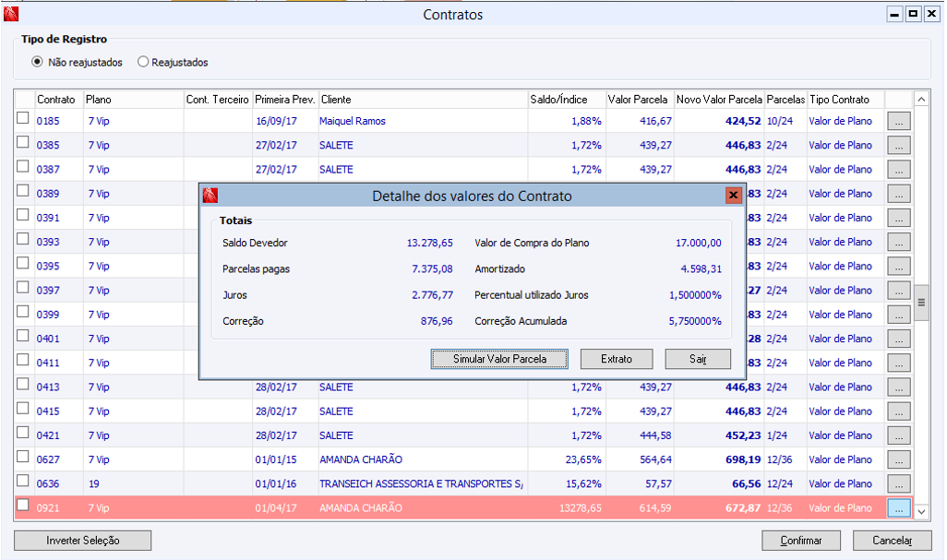The height and width of the screenshot is (560, 947).
Task: Click the Confirmar button
Action: click(x=801, y=541)
